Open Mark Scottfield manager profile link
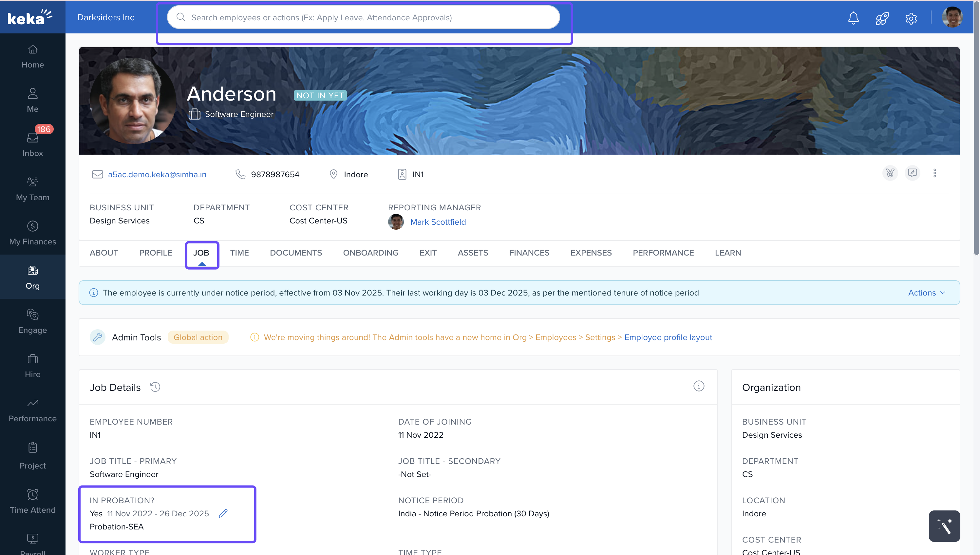The height and width of the screenshot is (555, 980). [x=438, y=222]
